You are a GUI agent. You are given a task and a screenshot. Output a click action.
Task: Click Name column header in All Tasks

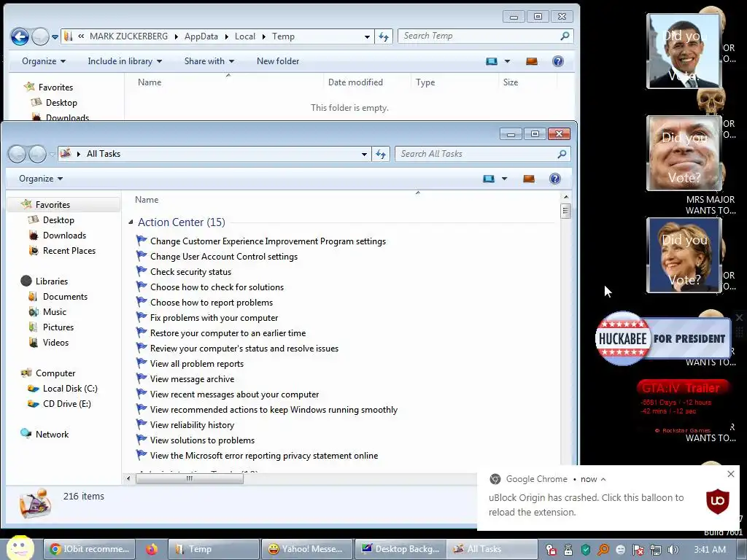[x=147, y=200]
